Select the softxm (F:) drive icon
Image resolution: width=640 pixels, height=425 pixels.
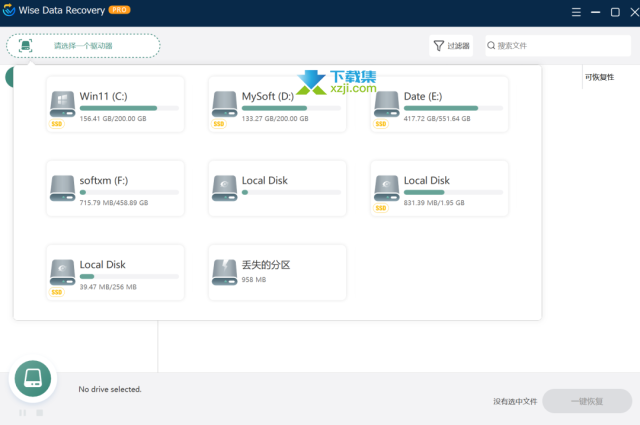pyautogui.click(x=62, y=188)
